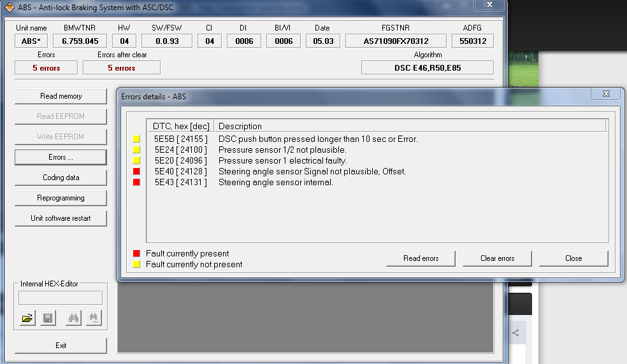
Task: Click Unit software restart
Action: tap(61, 218)
